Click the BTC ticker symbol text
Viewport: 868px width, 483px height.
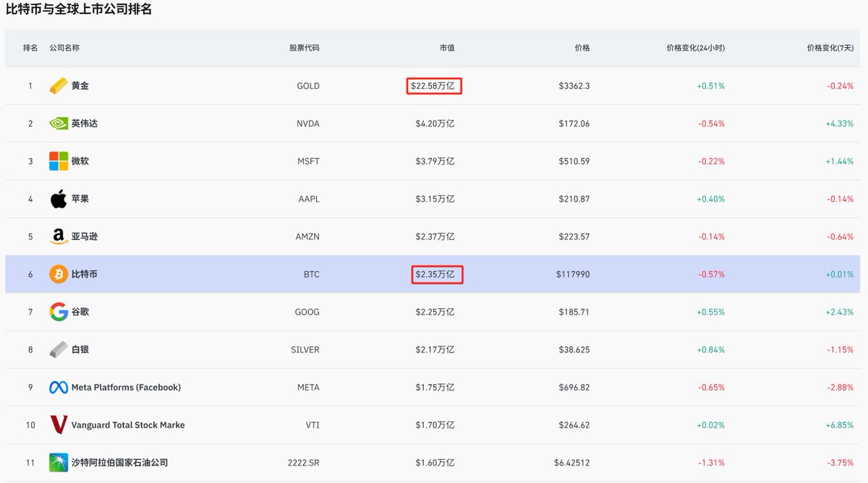pos(310,274)
